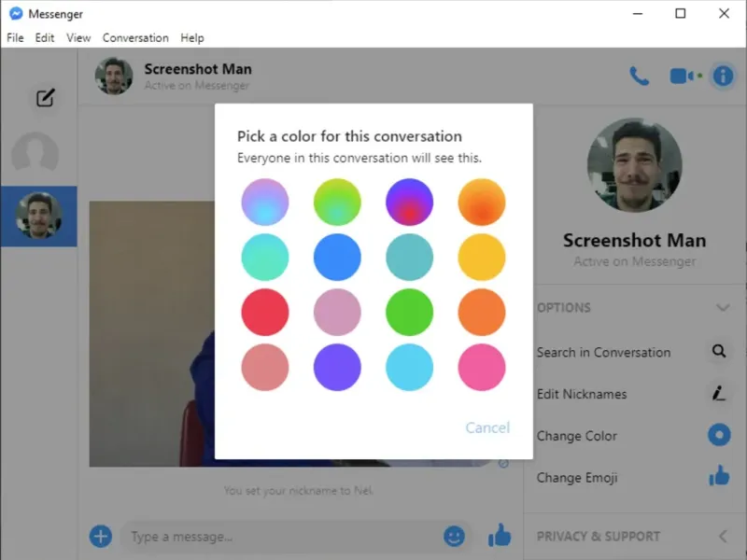
Task: Open the File menu
Action: point(15,37)
